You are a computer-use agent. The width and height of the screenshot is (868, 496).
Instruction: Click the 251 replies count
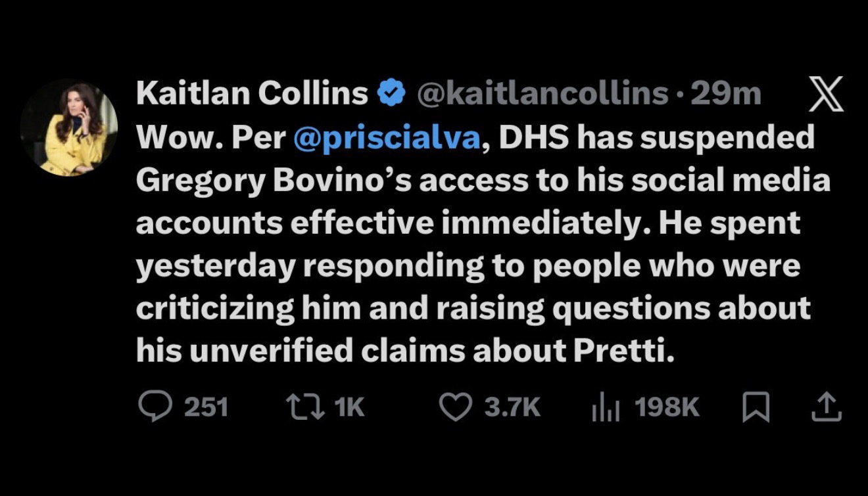coord(206,407)
